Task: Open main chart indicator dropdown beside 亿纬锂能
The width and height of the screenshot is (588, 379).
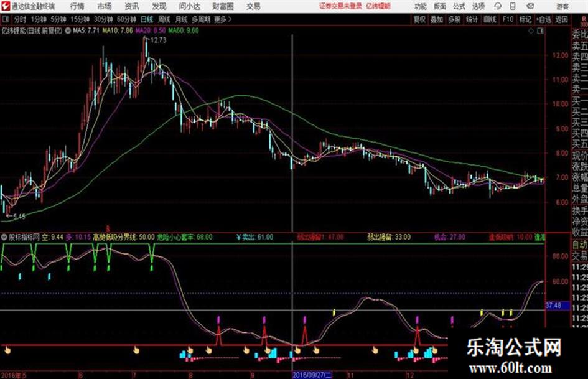Action: click(x=68, y=30)
